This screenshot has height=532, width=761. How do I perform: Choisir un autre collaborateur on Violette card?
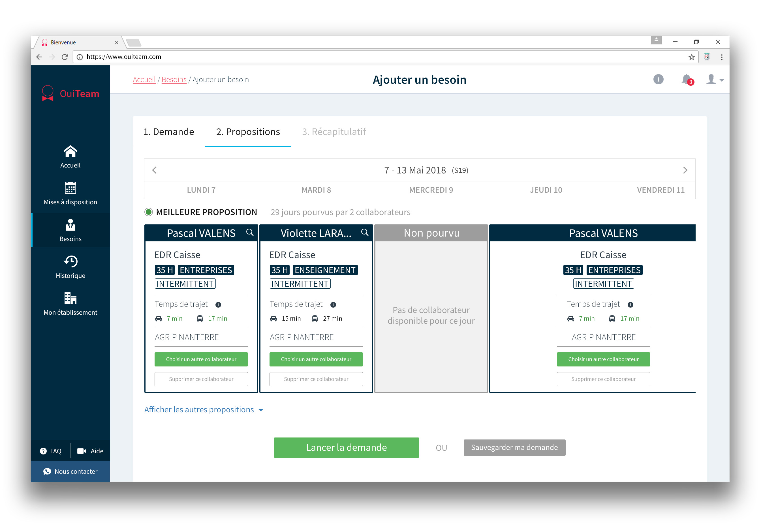[x=316, y=359]
